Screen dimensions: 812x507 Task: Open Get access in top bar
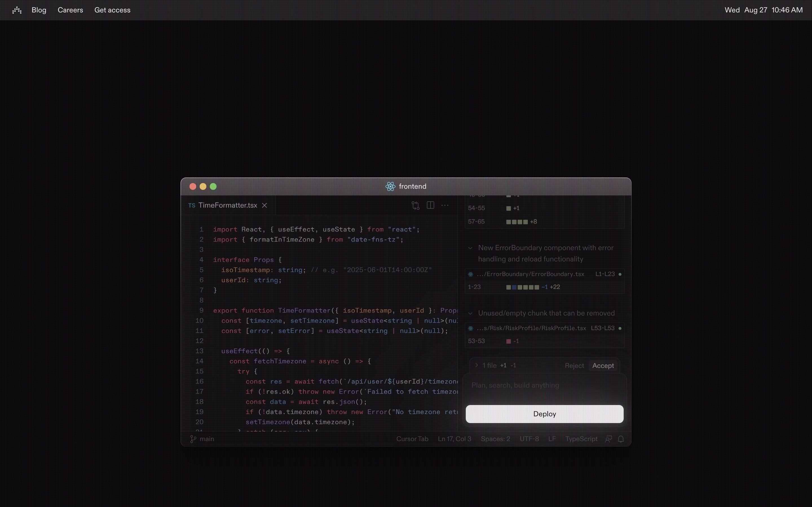pos(112,10)
